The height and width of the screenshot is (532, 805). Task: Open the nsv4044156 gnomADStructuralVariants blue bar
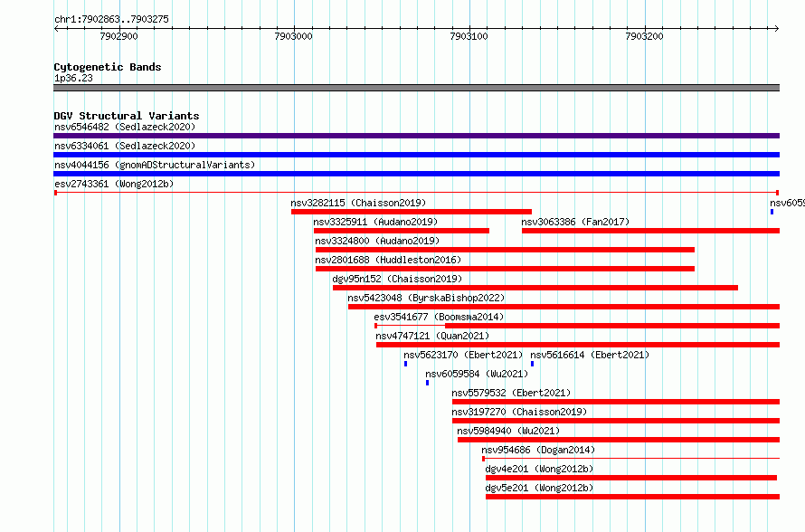point(416,174)
